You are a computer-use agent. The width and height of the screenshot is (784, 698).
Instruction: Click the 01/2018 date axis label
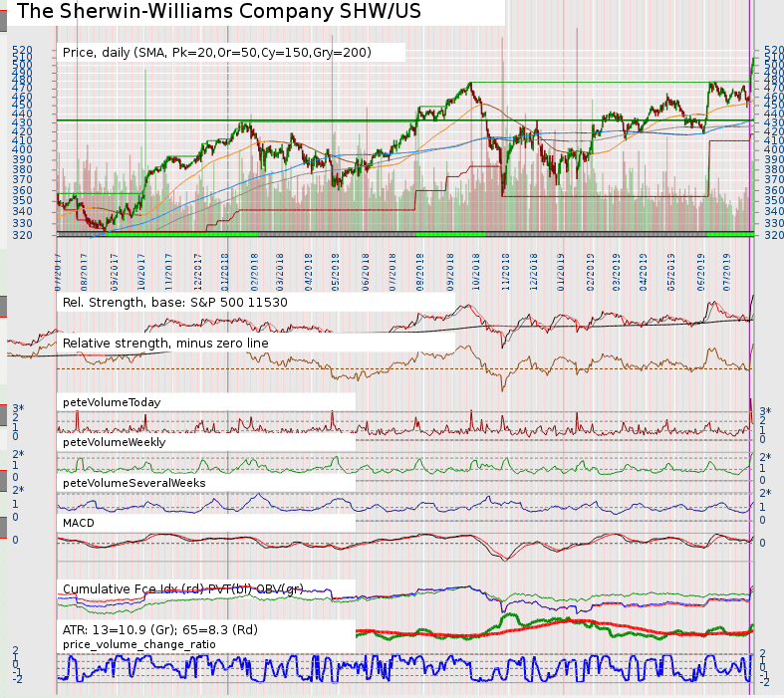point(224,272)
